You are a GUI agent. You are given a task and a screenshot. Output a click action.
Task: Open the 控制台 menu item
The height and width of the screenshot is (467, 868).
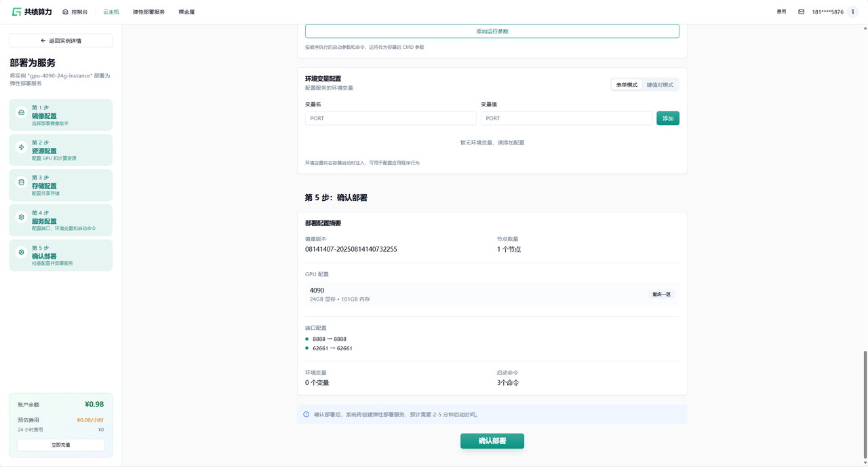(x=75, y=12)
